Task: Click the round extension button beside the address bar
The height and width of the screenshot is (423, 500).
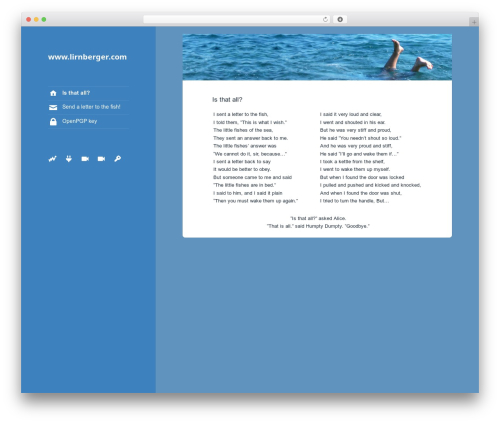Action: click(340, 19)
